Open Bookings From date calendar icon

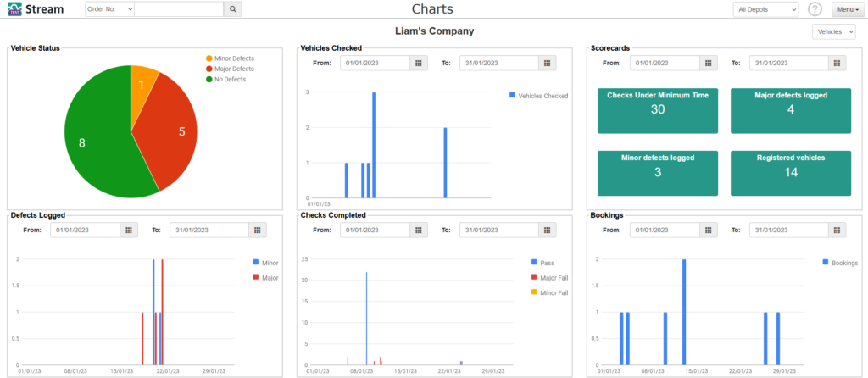pyautogui.click(x=709, y=231)
